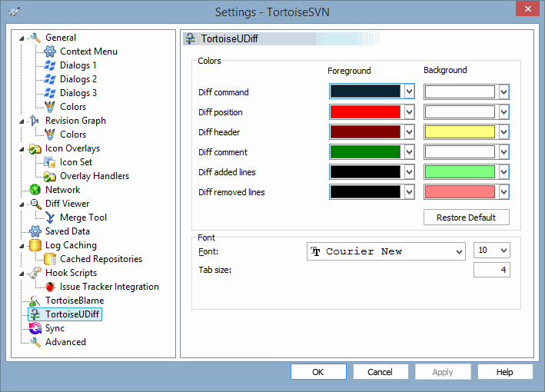Click the TortoiseBlame person icon
The width and height of the screenshot is (545, 392).
(x=35, y=301)
